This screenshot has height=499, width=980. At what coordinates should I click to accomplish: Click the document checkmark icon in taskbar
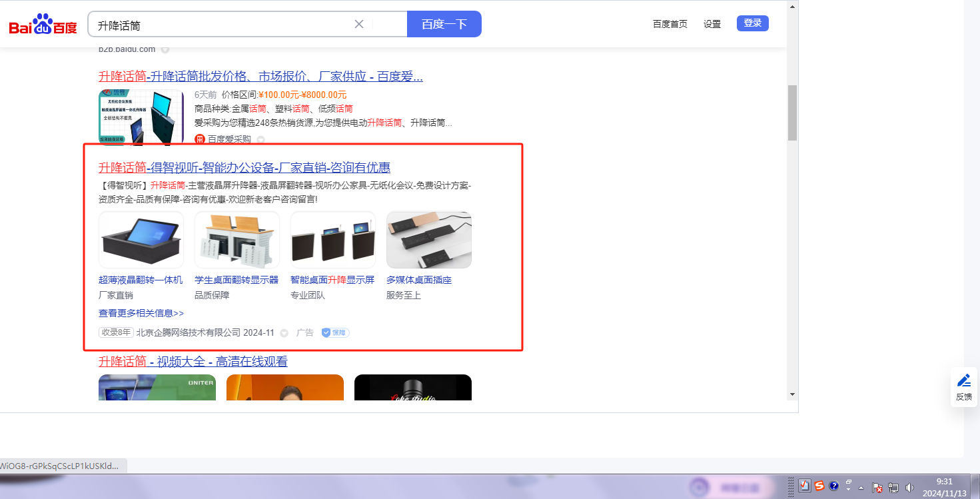(805, 486)
